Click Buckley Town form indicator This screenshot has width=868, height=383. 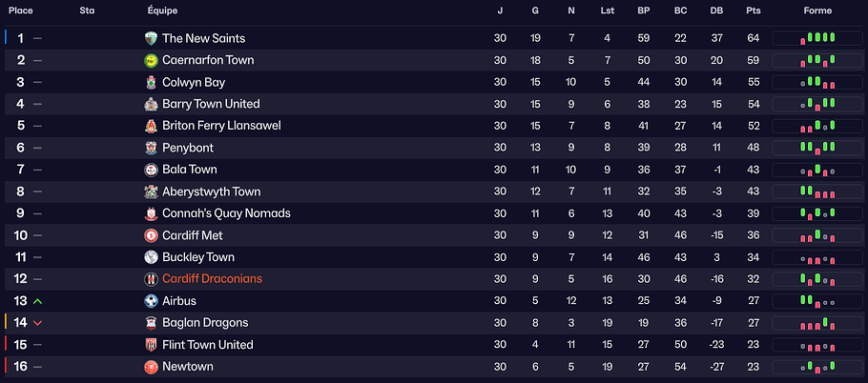tap(817, 257)
